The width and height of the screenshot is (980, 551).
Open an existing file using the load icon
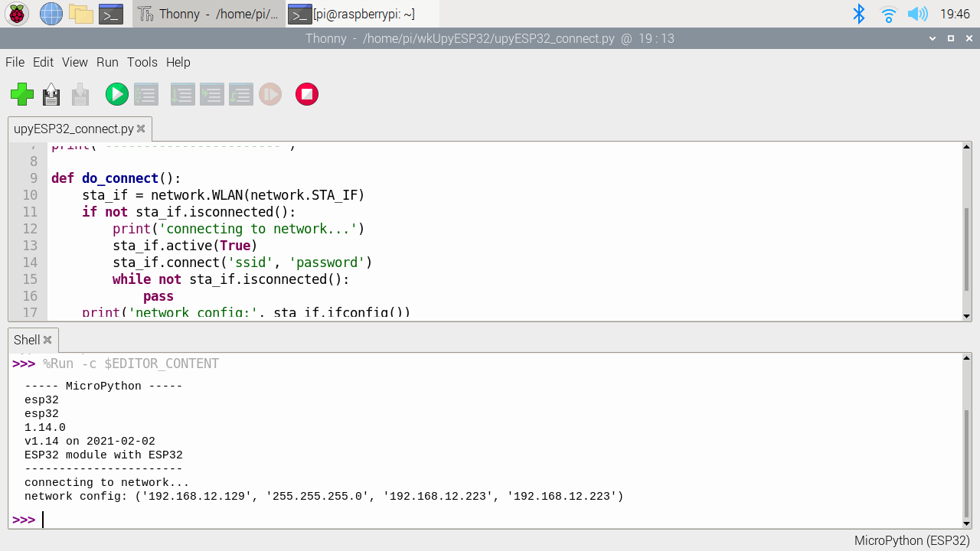(51, 95)
